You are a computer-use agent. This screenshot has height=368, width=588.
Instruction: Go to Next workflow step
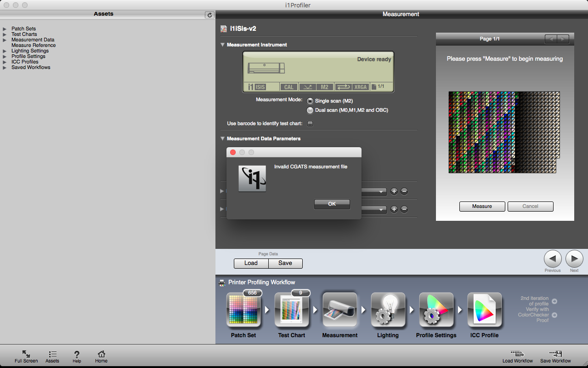tap(574, 259)
